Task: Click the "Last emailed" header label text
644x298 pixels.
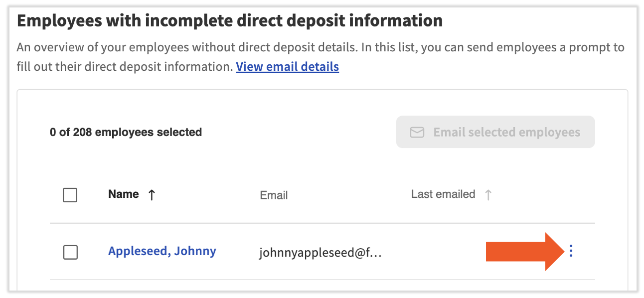Action: 443,194
